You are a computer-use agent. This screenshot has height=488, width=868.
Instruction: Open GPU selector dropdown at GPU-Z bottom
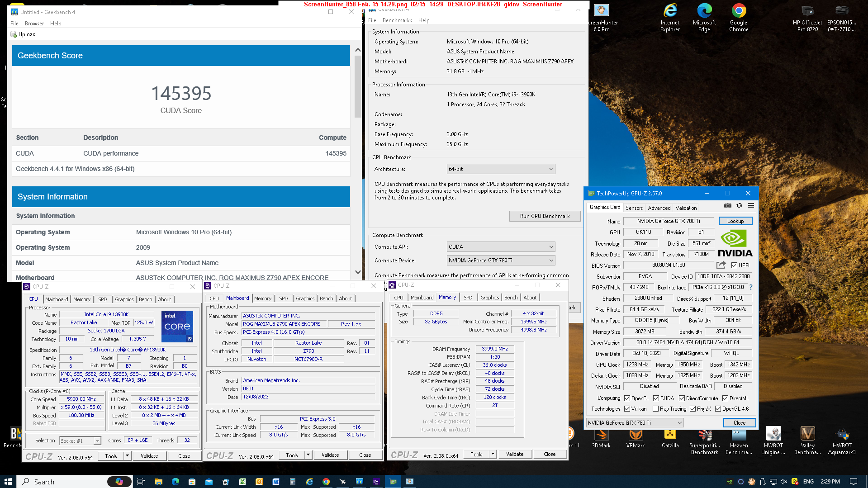(x=635, y=423)
